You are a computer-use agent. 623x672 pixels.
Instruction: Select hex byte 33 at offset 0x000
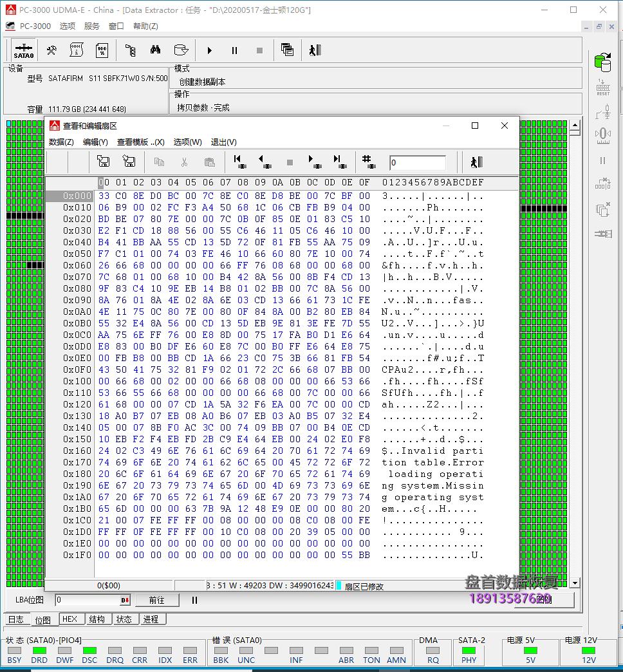[x=104, y=196]
